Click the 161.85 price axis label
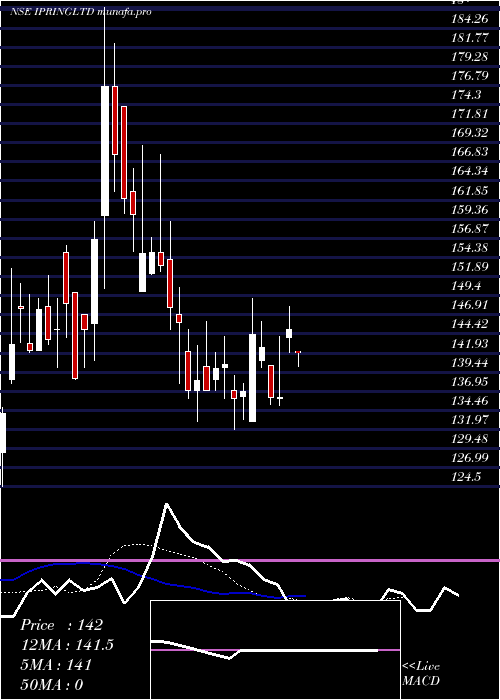This screenshot has width=500, height=700. 470,191
